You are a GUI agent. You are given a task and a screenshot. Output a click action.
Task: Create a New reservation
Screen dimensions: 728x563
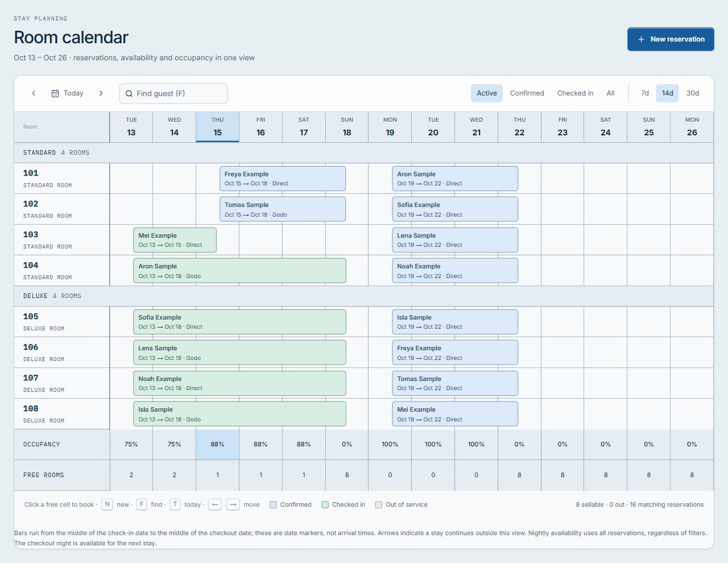(x=671, y=39)
